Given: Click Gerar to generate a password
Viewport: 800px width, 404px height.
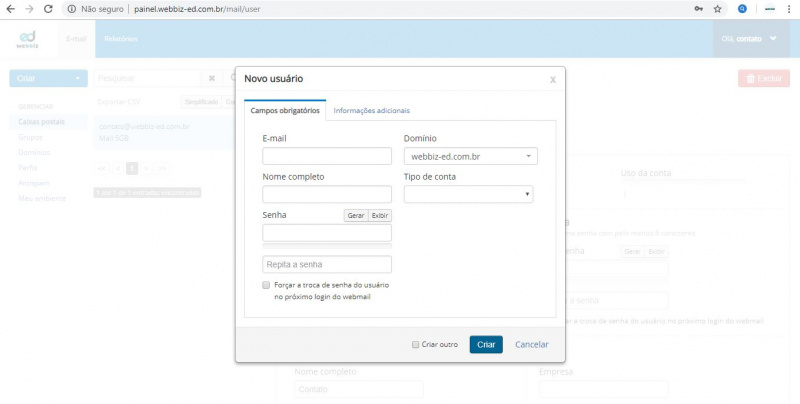Looking at the screenshot, I should (x=355, y=216).
